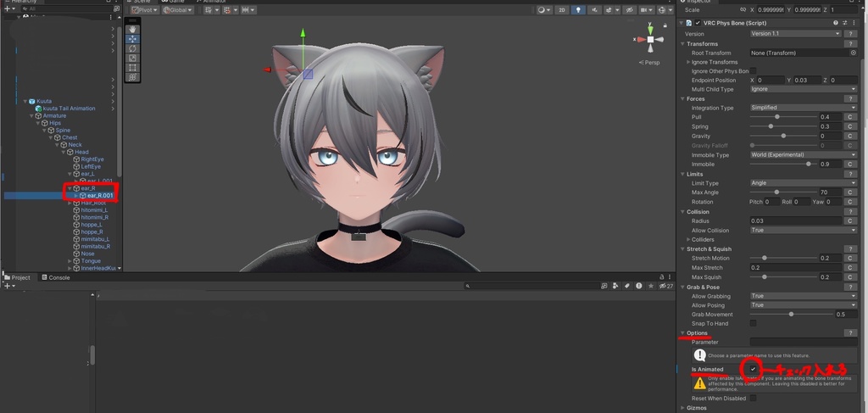This screenshot has height=413, width=868.
Task: Switch to the Animator tab
Action: click(211, 2)
